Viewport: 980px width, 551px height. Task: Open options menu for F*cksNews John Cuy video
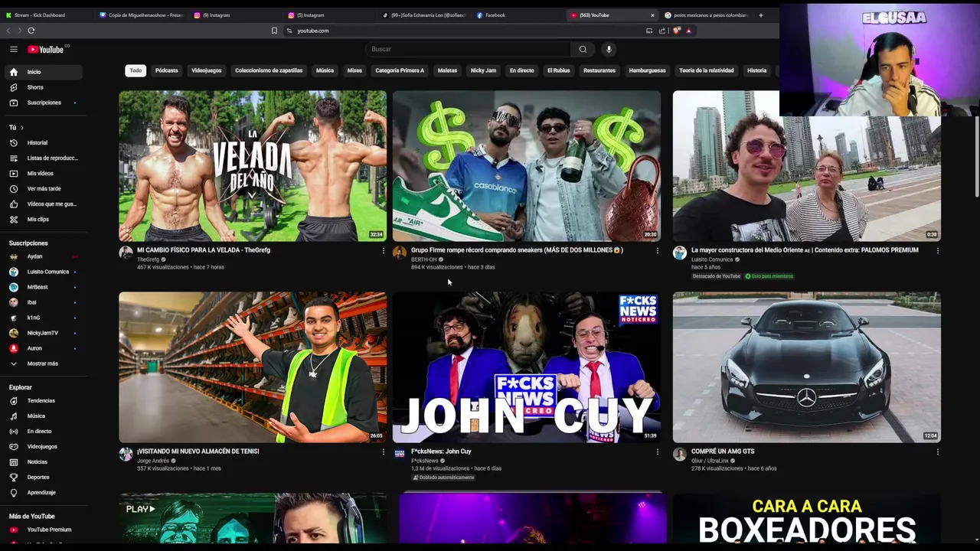657,452
